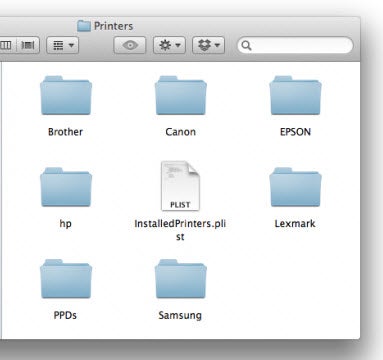Open the Samsung folder

pos(180,279)
